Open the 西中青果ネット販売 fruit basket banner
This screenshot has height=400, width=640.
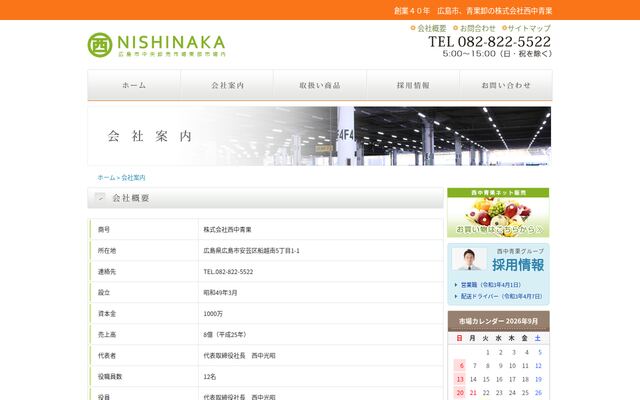[498, 212]
